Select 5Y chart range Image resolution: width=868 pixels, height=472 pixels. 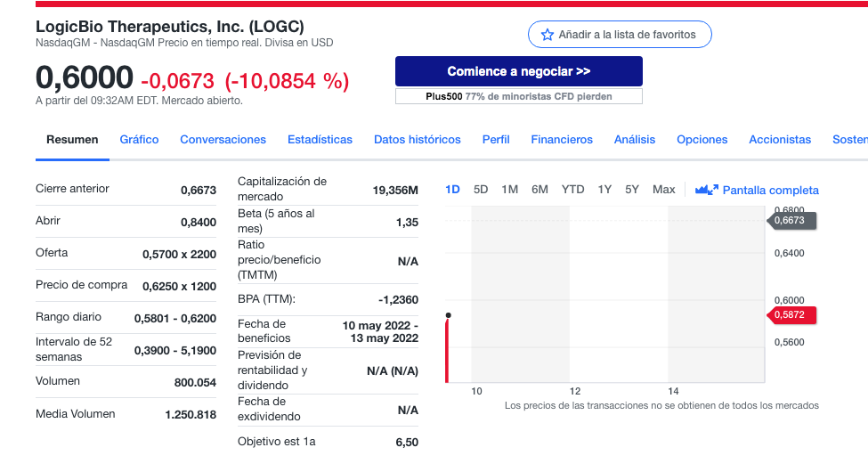point(631,190)
